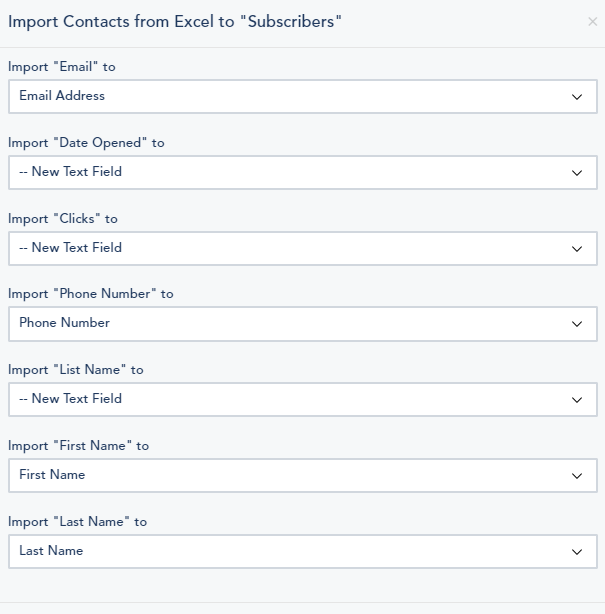Click the 'Import "Last Name" to' label
The height and width of the screenshot is (614, 605).
[x=78, y=522]
